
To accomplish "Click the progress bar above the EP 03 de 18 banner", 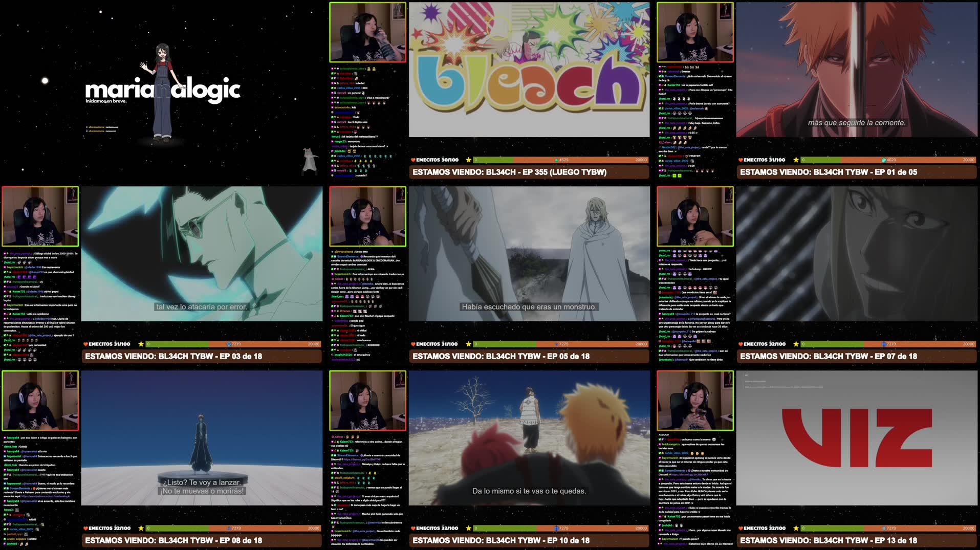I will pyautogui.click(x=233, y=344).
